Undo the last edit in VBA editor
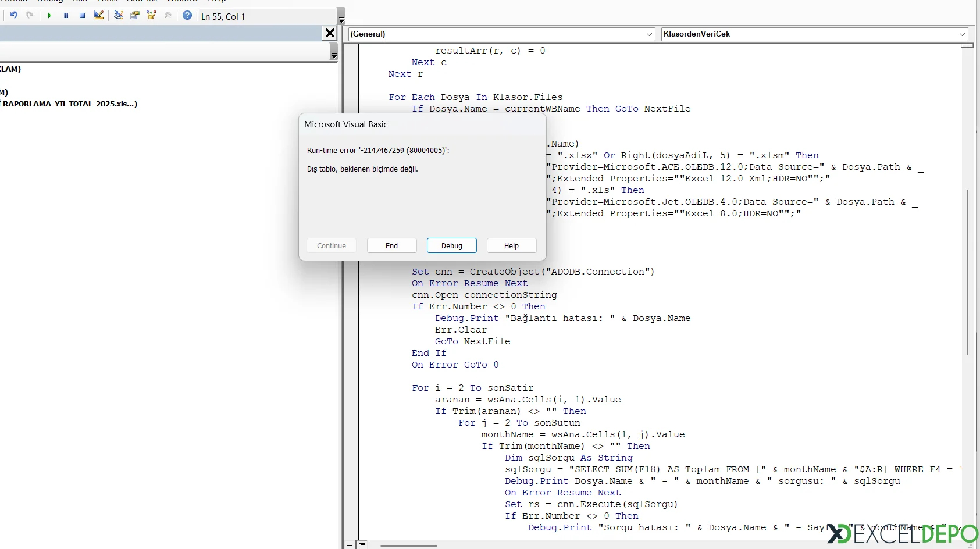The width and height of the screenshot is (980, 549). (x=13, y=16)
